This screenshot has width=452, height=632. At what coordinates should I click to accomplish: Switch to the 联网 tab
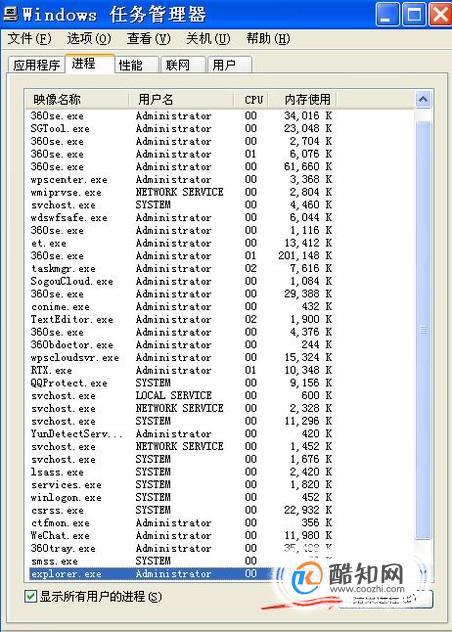[x=183, y=64]
